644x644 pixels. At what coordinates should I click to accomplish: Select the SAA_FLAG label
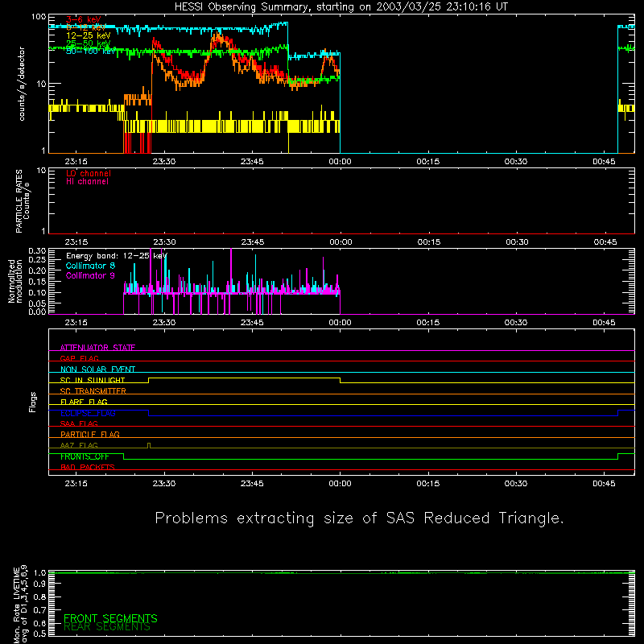pyautogui.click(x=79, y=423)
